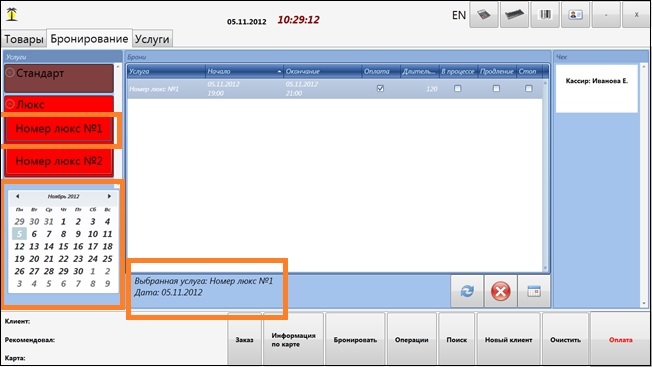The height and width of the screenshot is (367, 652).
Task: Collapse the Люкс services group
Action: pyautogui.click(x=10, y=104)
